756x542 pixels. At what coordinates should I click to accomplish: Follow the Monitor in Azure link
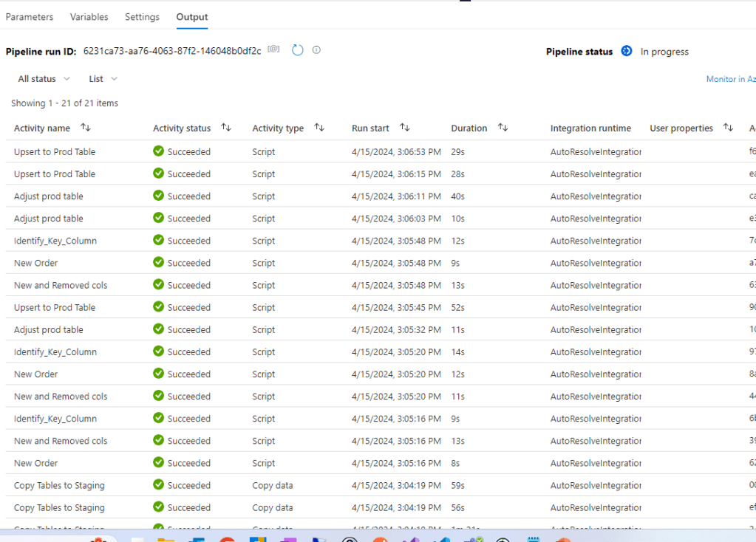point(730,79)
